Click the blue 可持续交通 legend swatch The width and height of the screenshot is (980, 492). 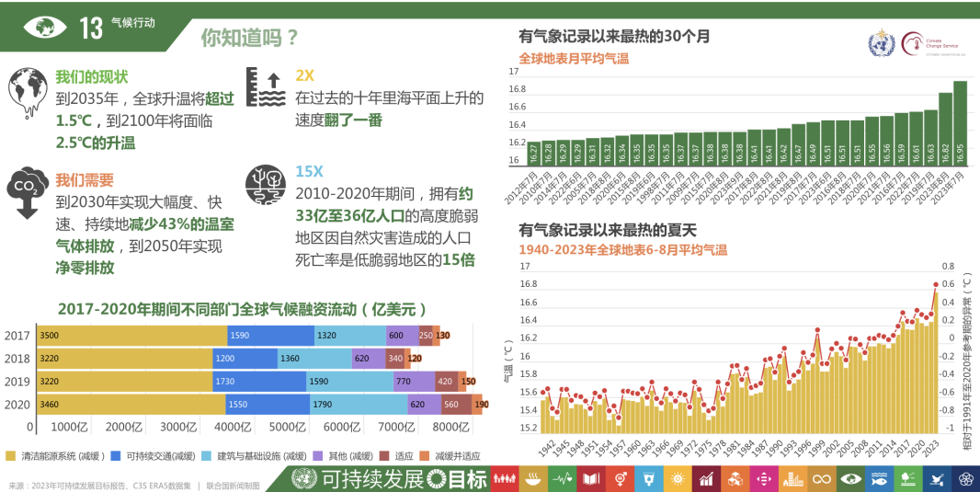[115, 456]
